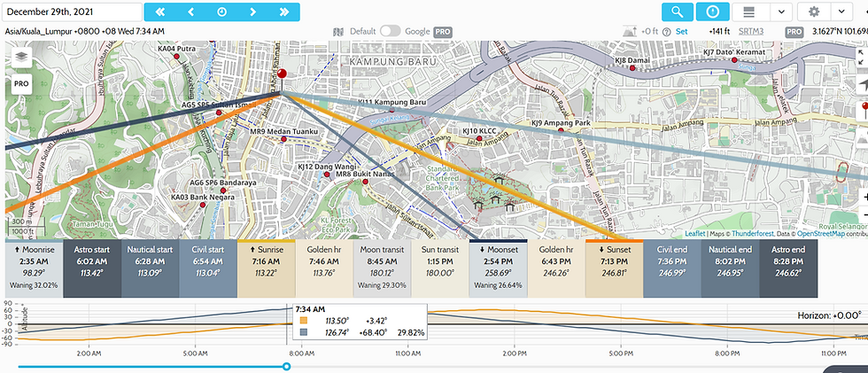Expand the dropdown beside settings gear

pyautogui.click(x=841, y=12)
